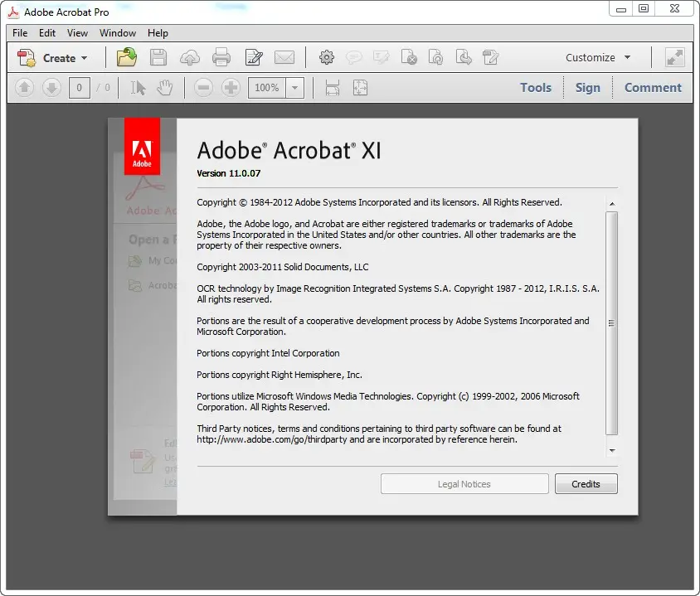
Task: Click the OCR technology by Image Recognition line
Action: coord(398,294)
